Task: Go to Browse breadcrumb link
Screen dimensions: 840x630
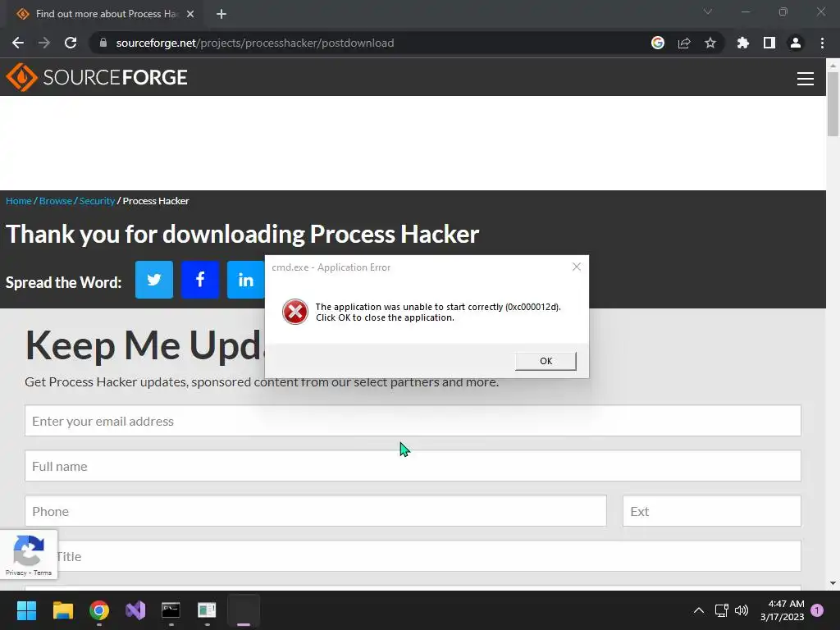Action: [x=56, y=201]
